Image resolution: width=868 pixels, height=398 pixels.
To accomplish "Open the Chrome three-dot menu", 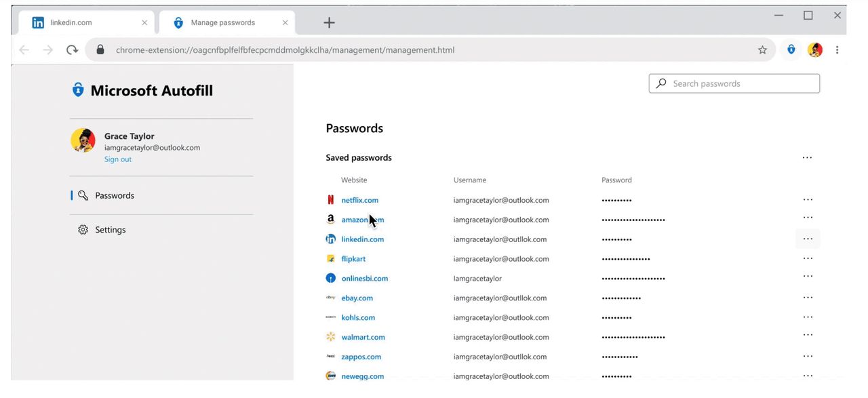I will (x=837, y=49).
